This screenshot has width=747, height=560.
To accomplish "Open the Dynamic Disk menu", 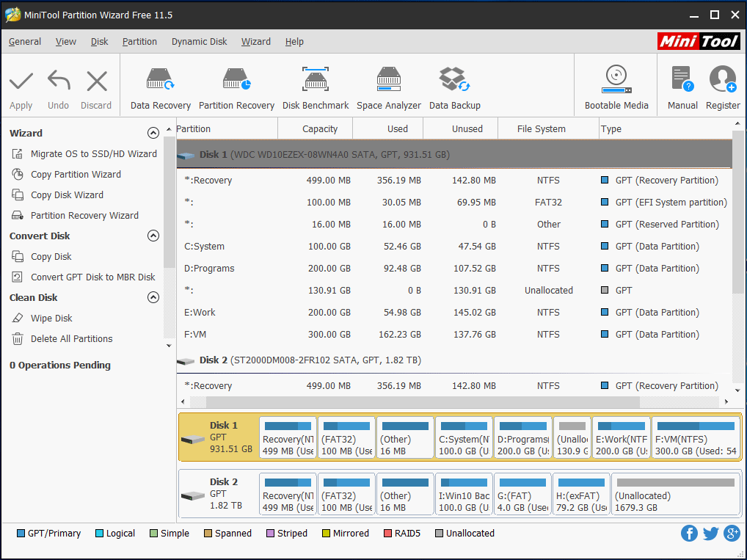I will click(x=199, y=42).
